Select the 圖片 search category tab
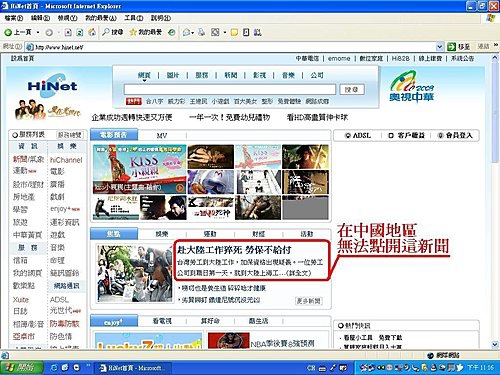500x375 pixels. pyautogui.click(x=173, y=75)
